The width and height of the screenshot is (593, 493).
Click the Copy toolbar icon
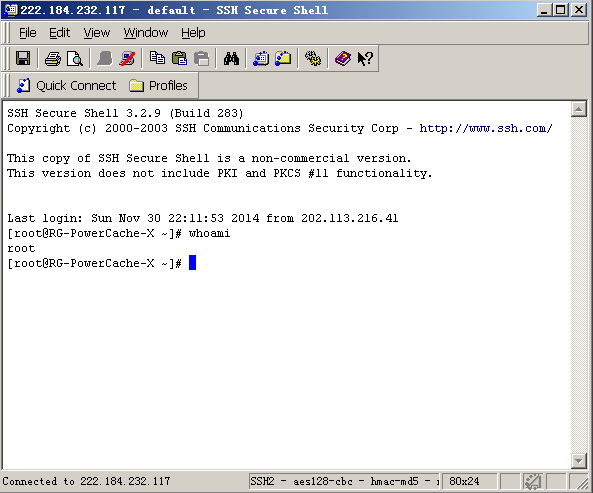click(157, 59)
